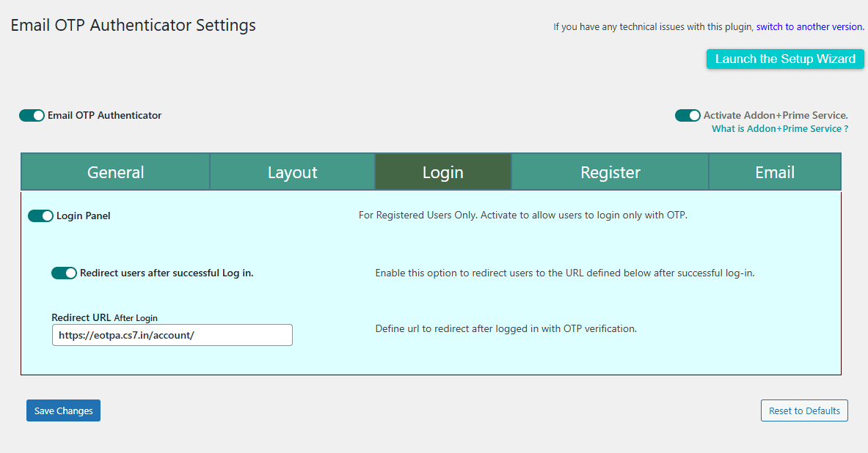868x453 pixels.
Task: Click the 'Redirect URL After Login' field label
Action: pos(104,317)
